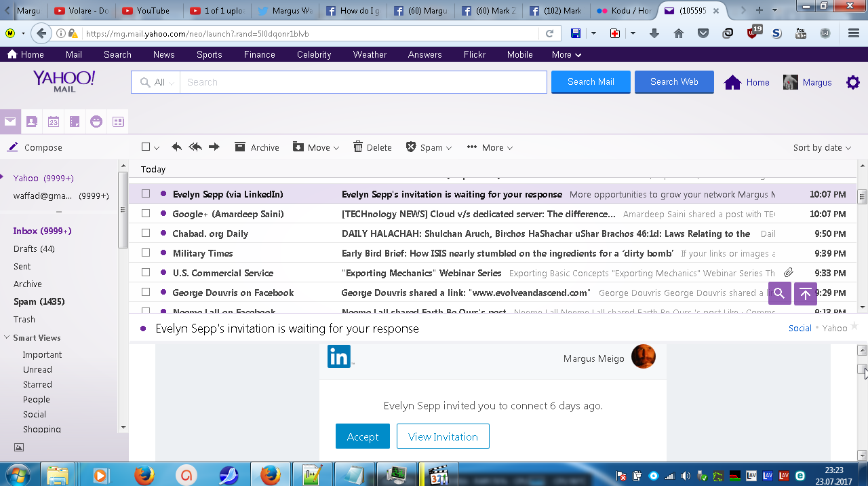This screenshot has height=486, width=868.
Task: Expand the Sort by date dropdown
Action: (x=822, y=148)
